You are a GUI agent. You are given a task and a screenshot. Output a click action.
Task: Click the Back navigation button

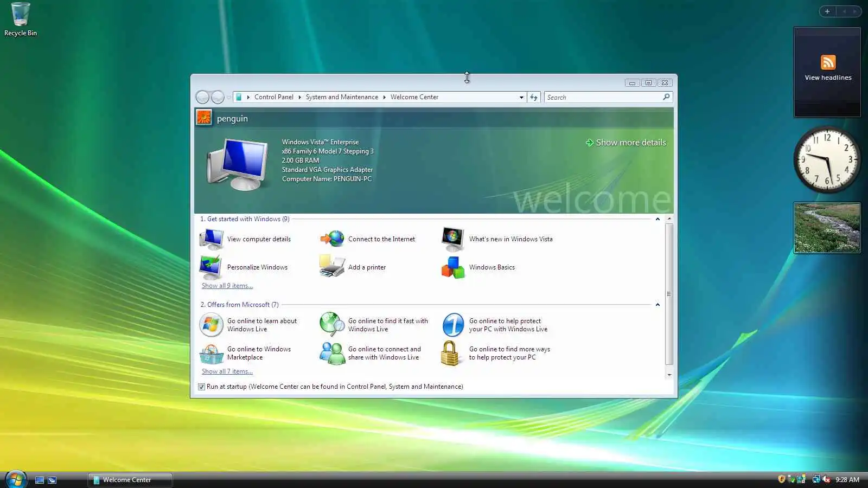(202, 97)
